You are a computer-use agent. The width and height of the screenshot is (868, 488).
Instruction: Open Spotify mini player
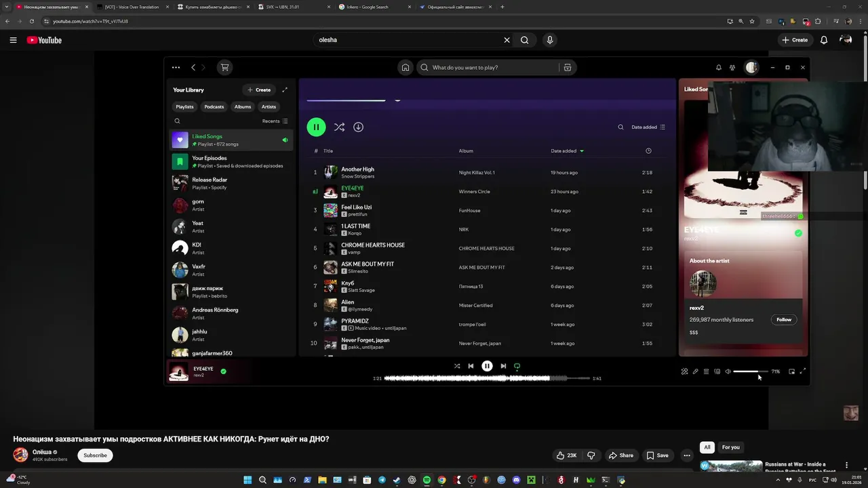(791, 371)
